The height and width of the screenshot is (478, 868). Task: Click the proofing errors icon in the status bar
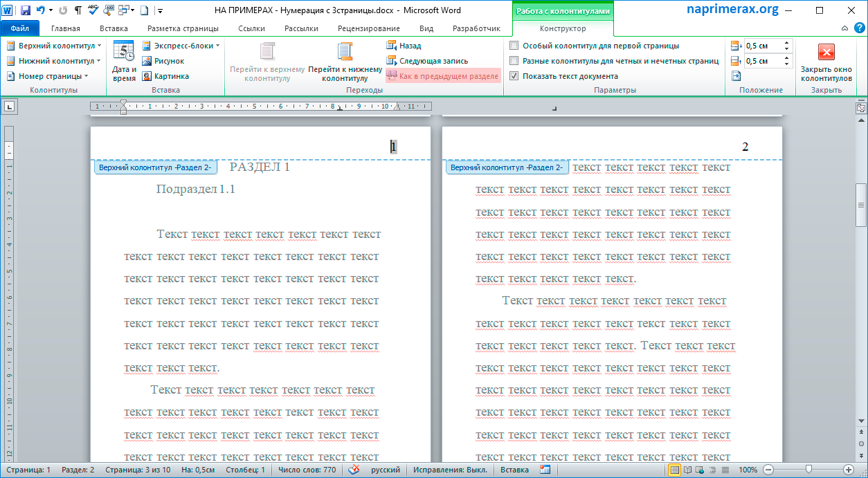[x=354, y=470]
